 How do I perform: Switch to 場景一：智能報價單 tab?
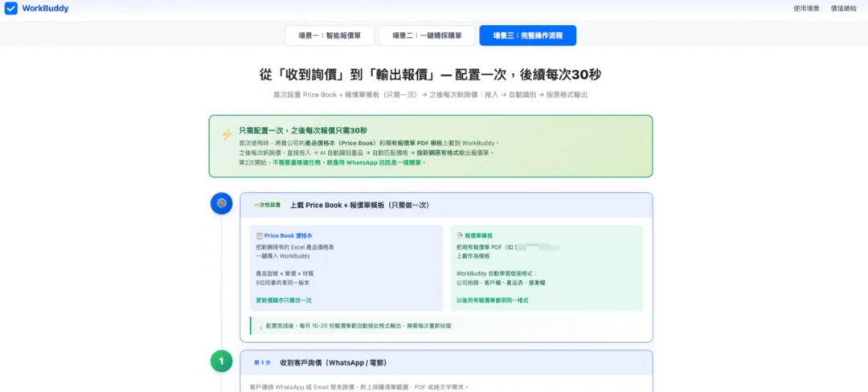tap(330, 35)
